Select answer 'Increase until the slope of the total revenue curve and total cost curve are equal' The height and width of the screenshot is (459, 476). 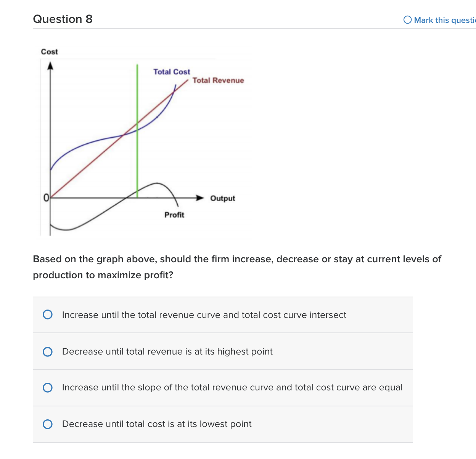(x=47, y=387)
